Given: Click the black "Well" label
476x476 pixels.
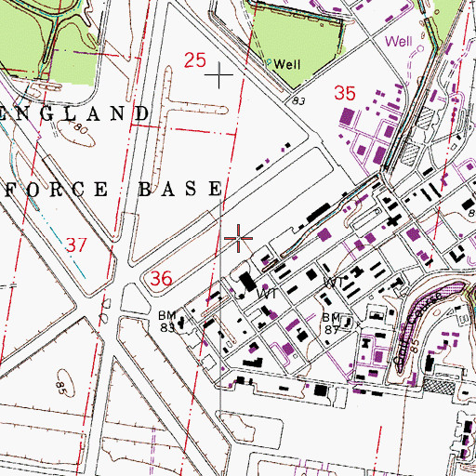Looking at the screenshot, I should click(287, 64).
